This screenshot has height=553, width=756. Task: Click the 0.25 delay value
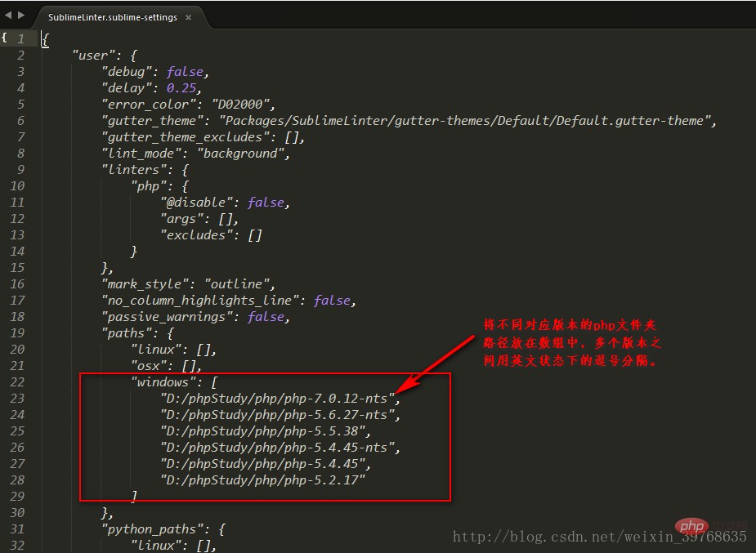[x=181, y=88]
